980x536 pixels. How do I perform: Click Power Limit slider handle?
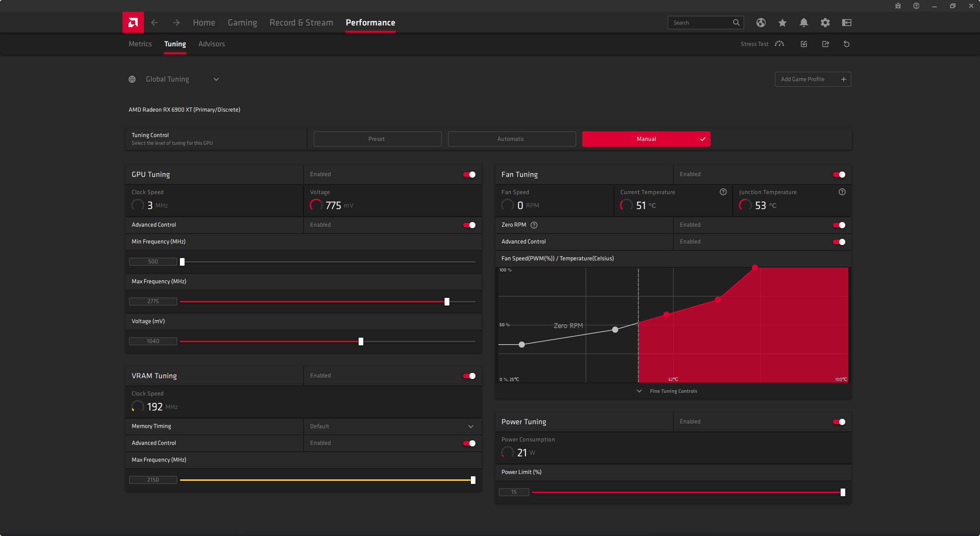coord(843,492)
